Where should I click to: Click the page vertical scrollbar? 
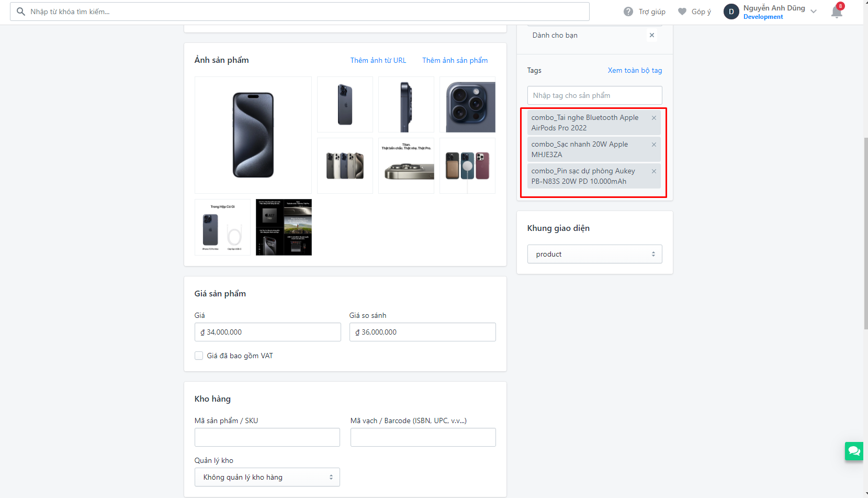pos(865,233)
